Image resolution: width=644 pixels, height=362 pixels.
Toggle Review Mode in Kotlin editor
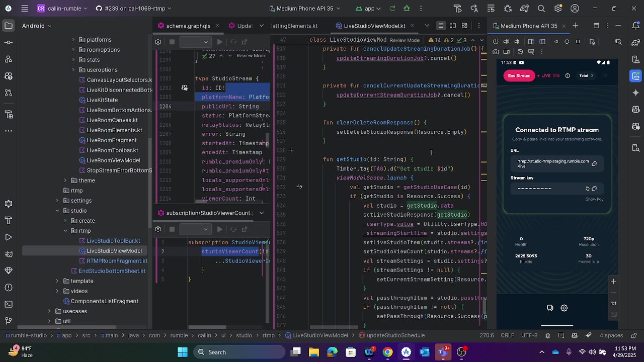405,40
